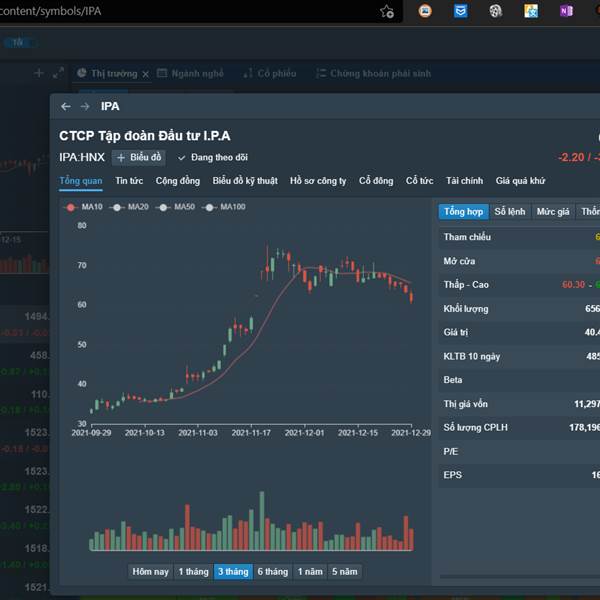
Task: Click the plus icon to add a tab
Action: (39, 73)
